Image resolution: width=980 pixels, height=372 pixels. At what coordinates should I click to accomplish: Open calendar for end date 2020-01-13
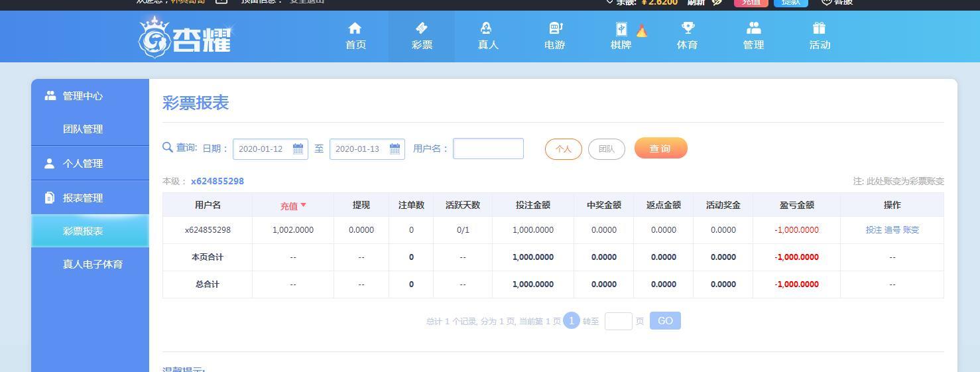point(395,149)
